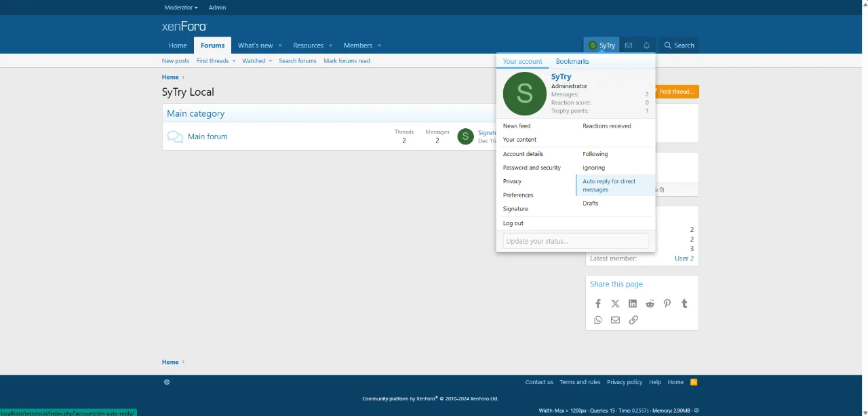Switch to the Bookmarks tab
The height and width of the screenshot is (416, 868).
572,61
